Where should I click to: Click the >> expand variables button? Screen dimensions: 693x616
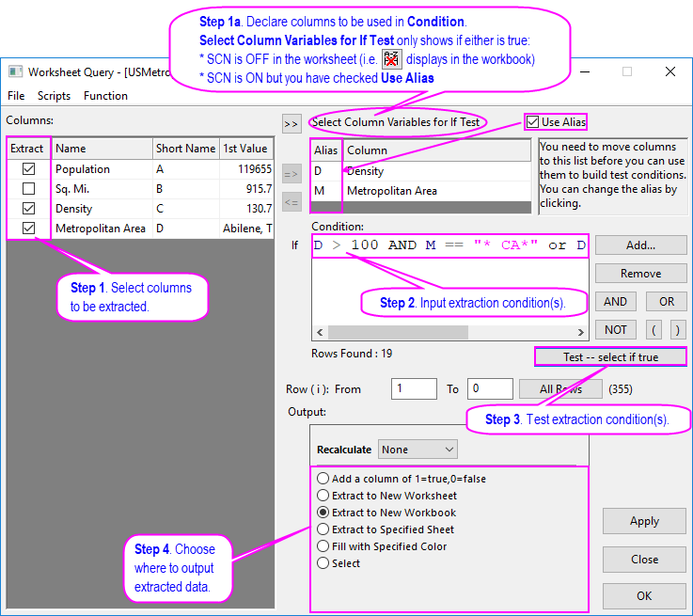pyautogui.click(x=291, y=124)
